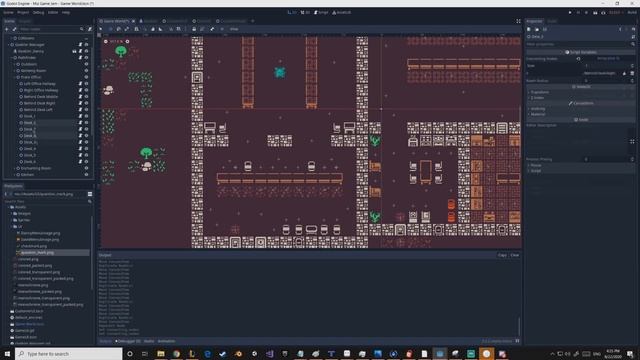Expand Visibility section in Inspector
The image size is (640, 360).
[580, 109]
